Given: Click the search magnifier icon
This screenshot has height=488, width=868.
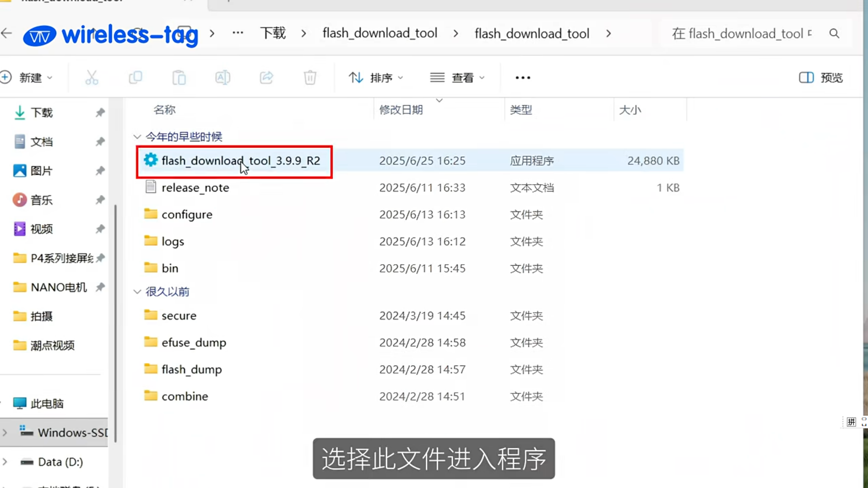Looking at the screenshot, I should (x=834, y=33).
